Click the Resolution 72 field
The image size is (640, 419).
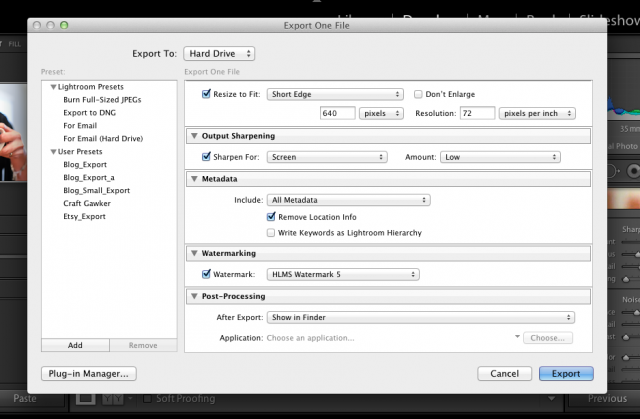tap(477, 113)
